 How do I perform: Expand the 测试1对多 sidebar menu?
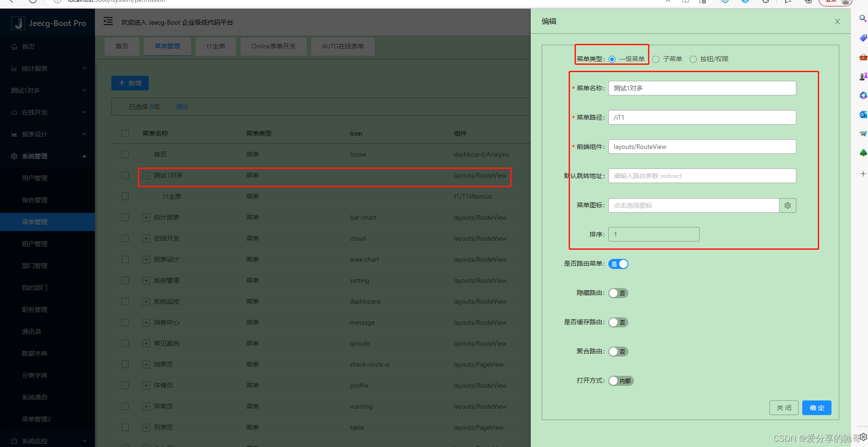tap(47, 90)
